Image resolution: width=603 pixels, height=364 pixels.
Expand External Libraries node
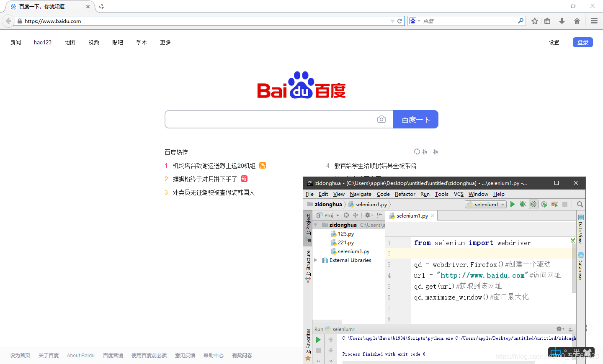316,260
